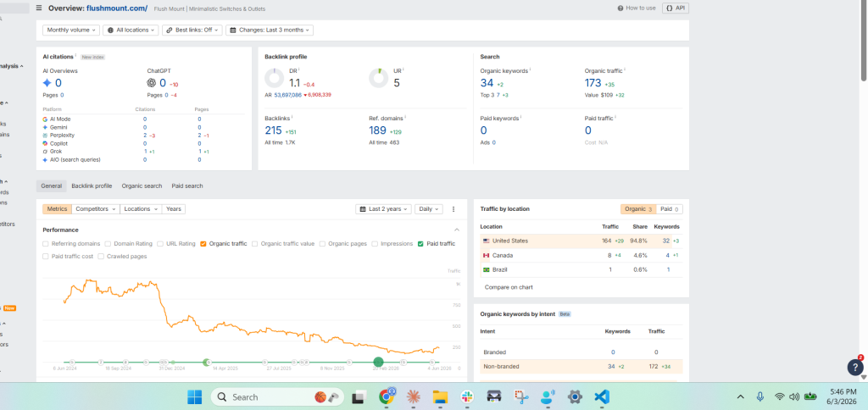Switch to the Backlink profile tab

tap(92, 186)
